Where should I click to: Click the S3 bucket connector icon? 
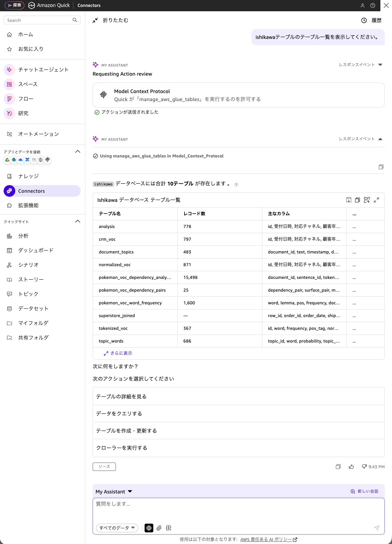34,160
